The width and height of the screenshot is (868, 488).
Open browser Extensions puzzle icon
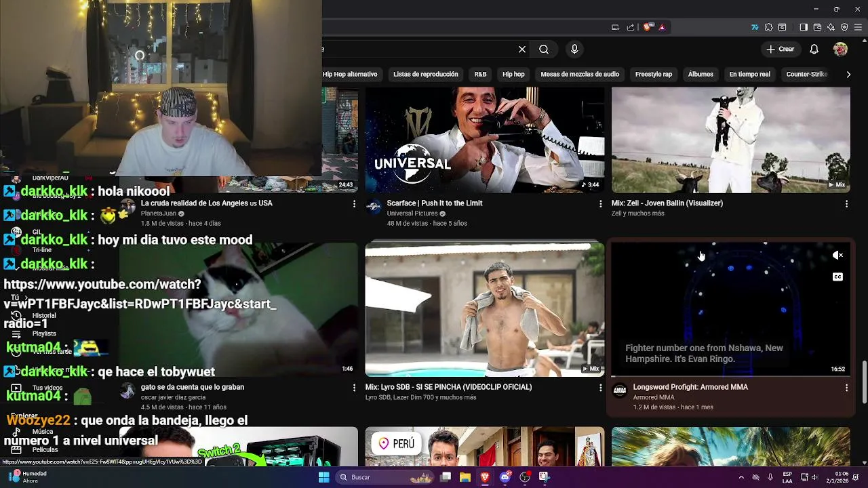(x=768, y=28)
